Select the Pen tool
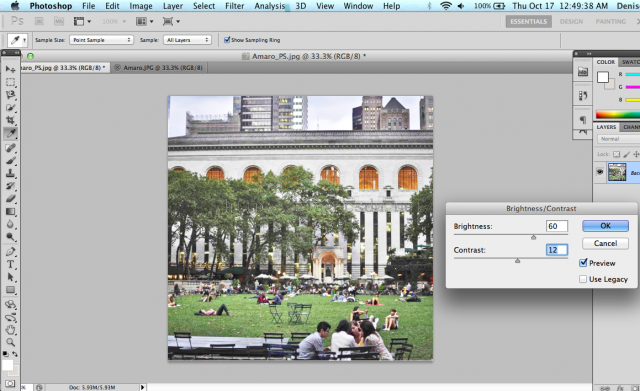 (x=10, y=251)
